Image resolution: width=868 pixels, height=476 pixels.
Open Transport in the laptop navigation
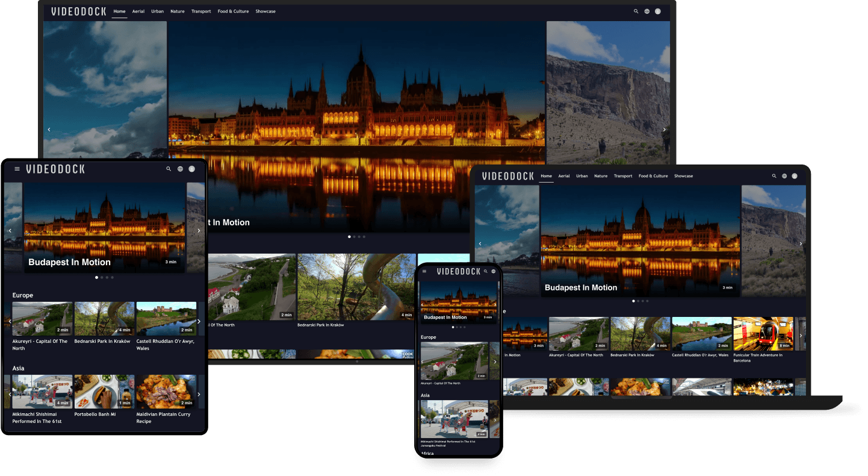[x=623, y=176]
